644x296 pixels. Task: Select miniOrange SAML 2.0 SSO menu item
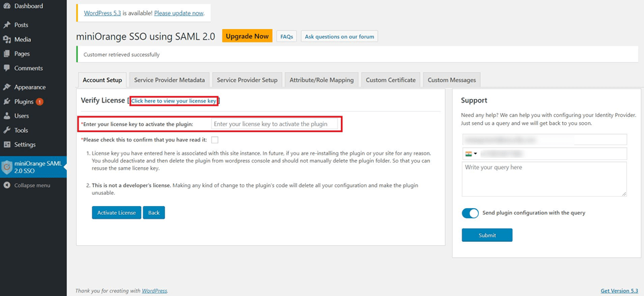coord(33,167)
